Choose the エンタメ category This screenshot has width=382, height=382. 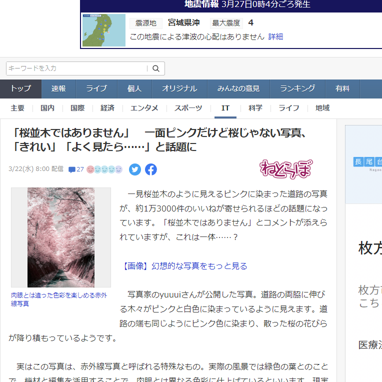click(144, 108)
